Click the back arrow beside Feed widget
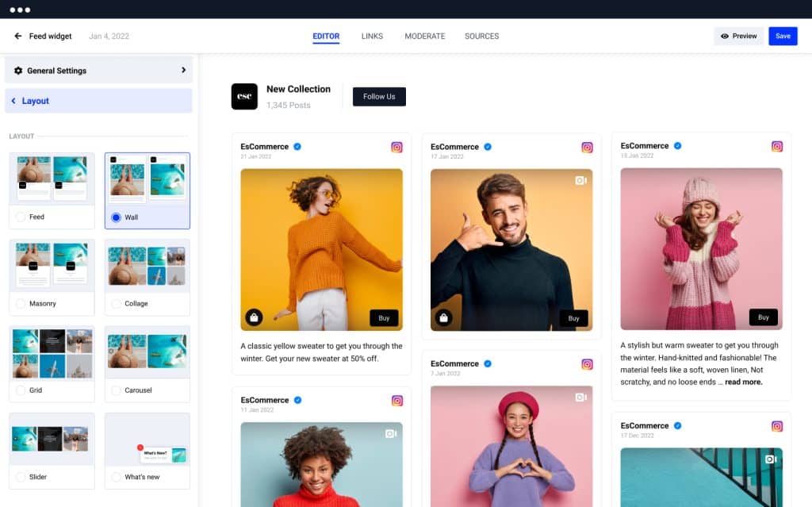 pyautogui.click(x=17, y=36)
